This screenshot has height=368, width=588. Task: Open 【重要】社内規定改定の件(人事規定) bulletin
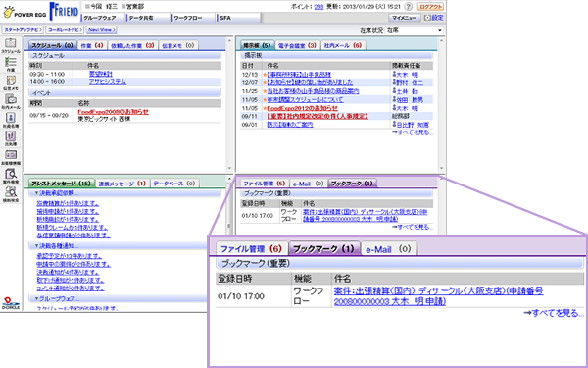coord(317,117)
